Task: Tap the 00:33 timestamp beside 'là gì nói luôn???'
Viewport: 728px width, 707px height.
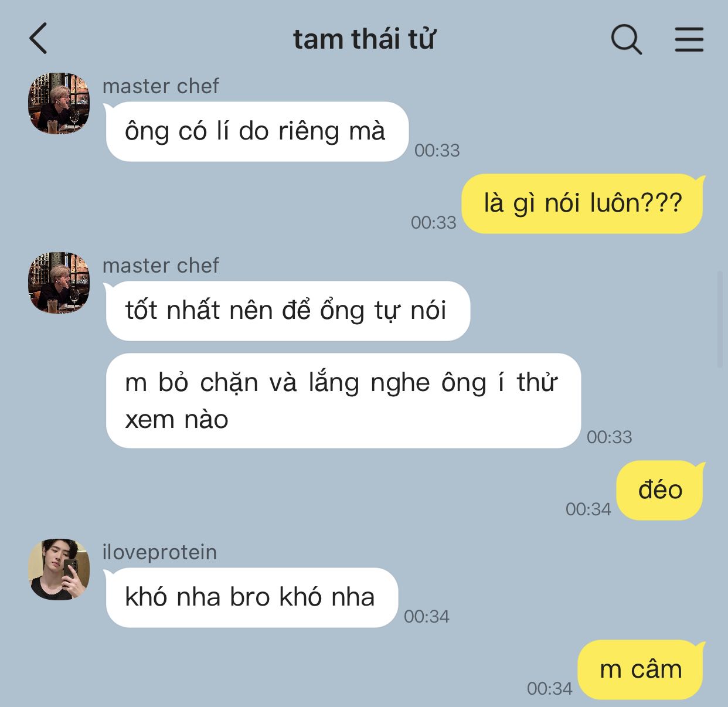Action: tap(433, 222)
